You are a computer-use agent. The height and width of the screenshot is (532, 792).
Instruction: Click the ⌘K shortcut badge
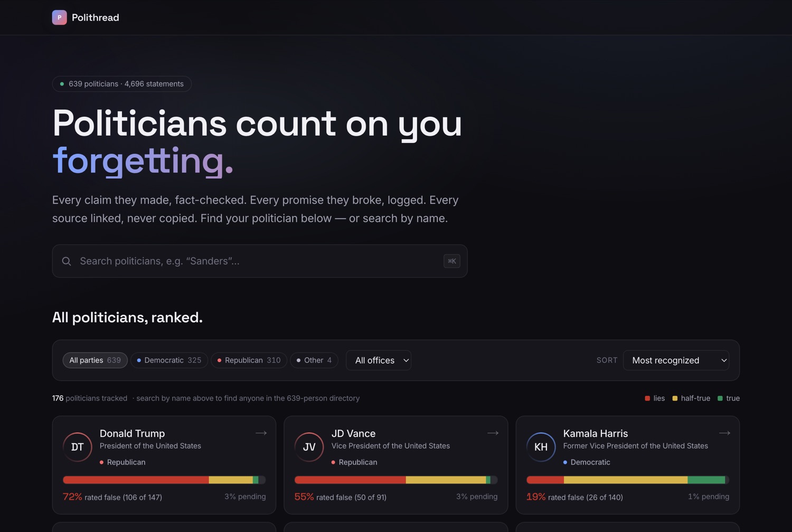point(452,261)
